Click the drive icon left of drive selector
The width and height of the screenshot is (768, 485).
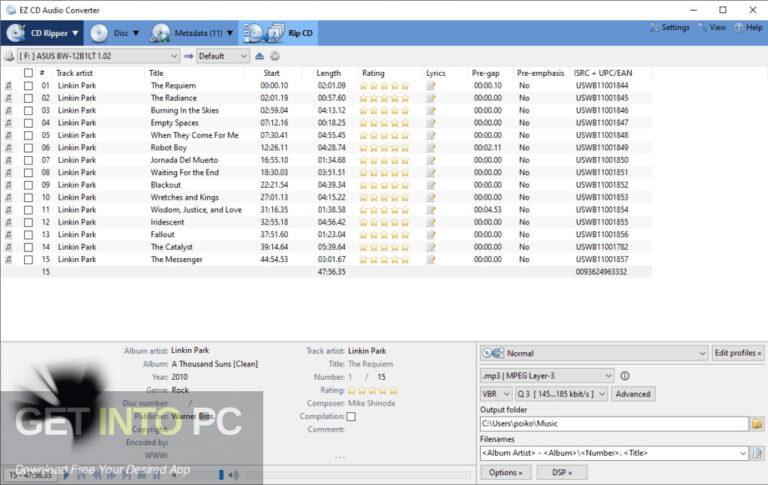tap(9, 56)
